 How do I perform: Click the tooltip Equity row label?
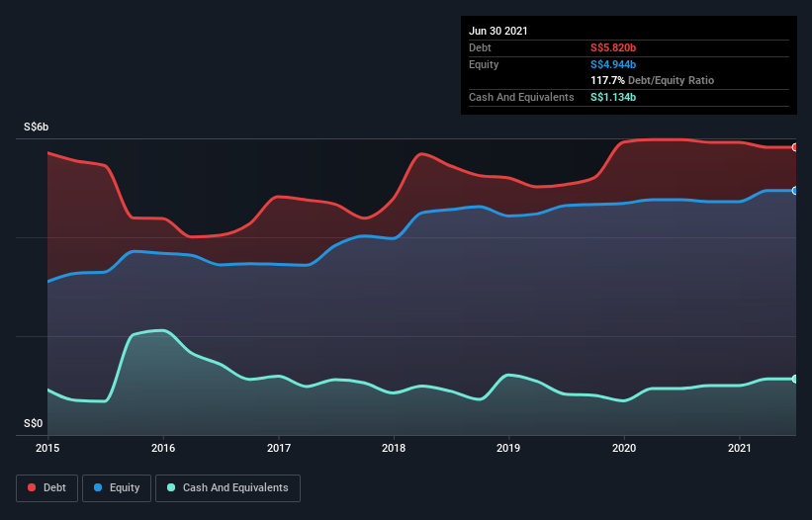484,64
